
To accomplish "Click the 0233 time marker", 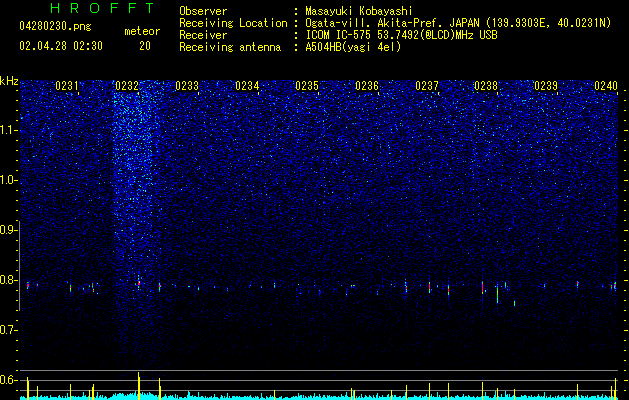I will coord(187,85).
